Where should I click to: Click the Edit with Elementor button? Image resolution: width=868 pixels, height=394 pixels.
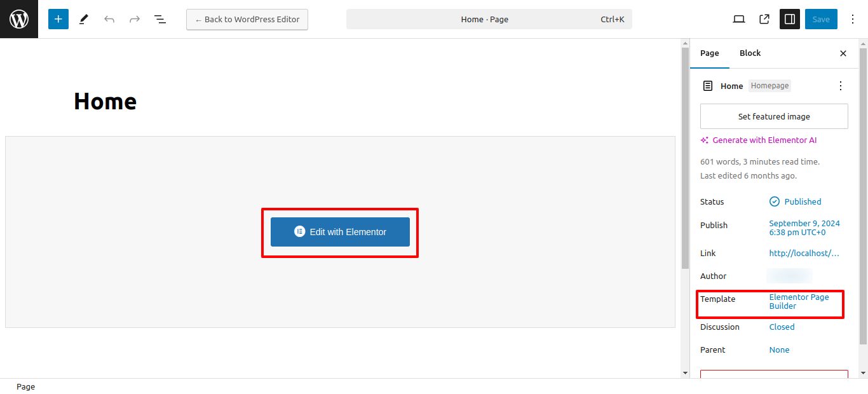pyautogui.click(x=340, y=232)
